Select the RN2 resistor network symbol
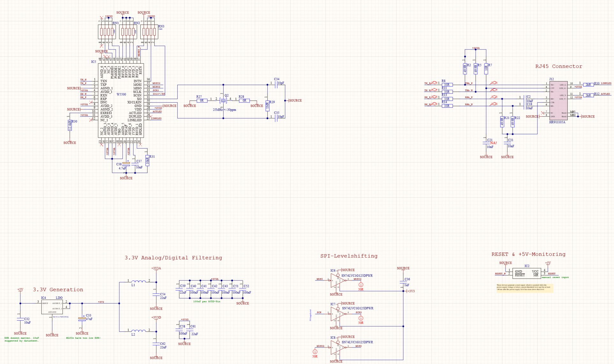Screen dimensions: 614x364 128,32
